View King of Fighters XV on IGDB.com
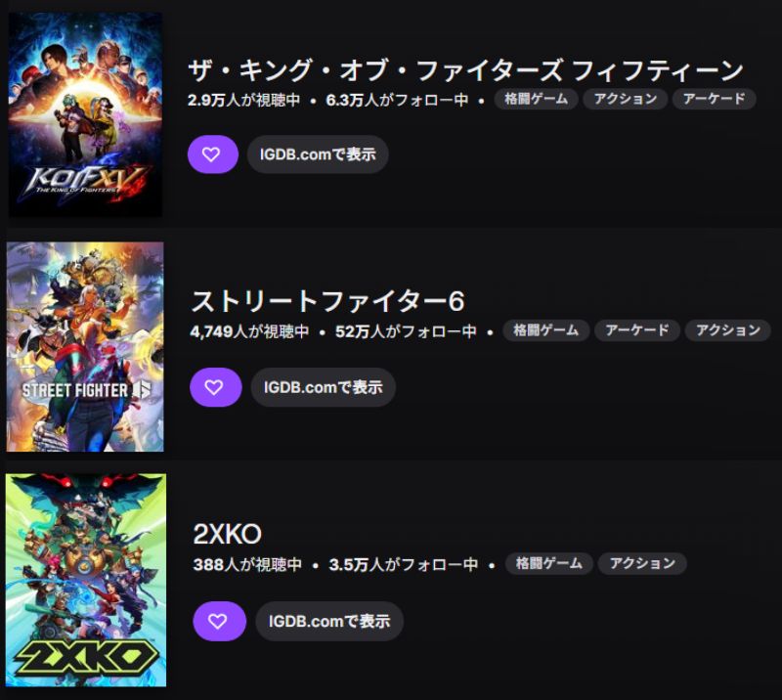The width and height of the screenshot is (782, 700). click(318, 154)
